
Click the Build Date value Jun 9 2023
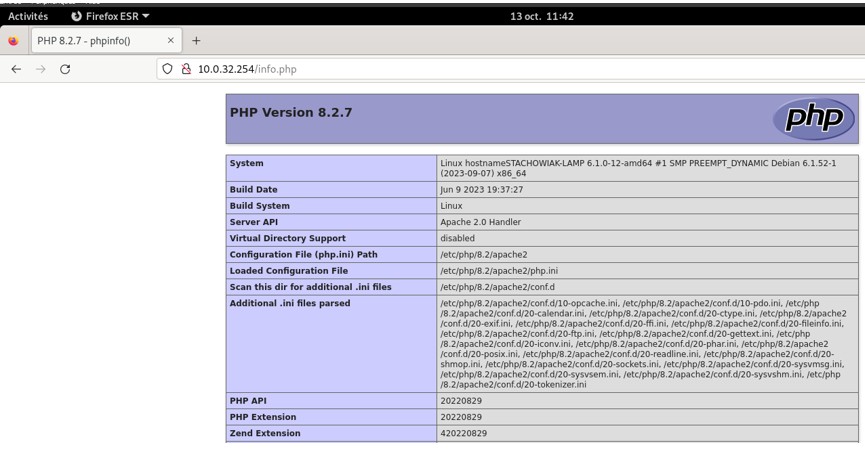pyautogui.click(x=481, y=189)
